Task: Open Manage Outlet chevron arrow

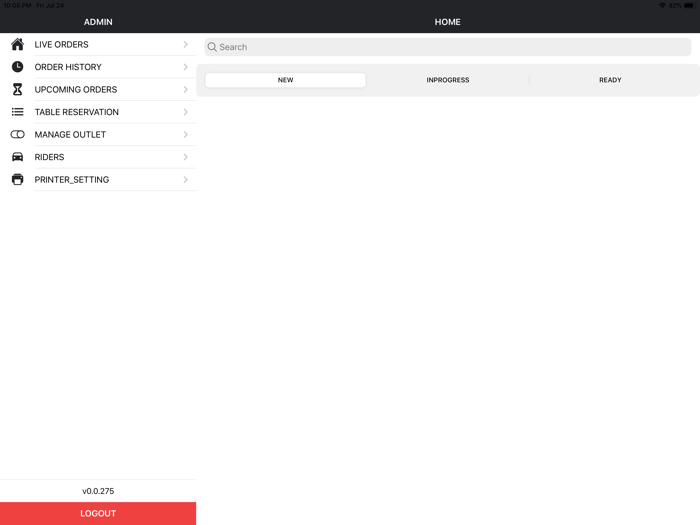Action: tap(185, 134)
